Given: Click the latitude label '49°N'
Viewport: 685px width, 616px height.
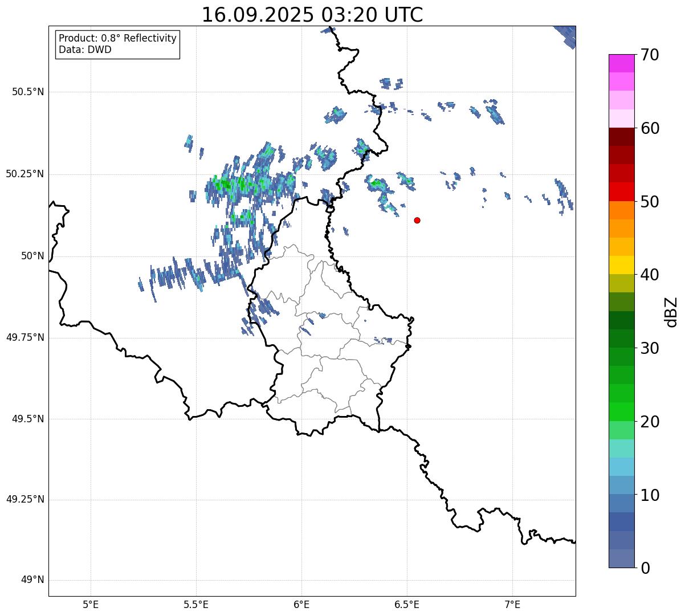Looking at the screenshot, I should [x=32, y=580].
